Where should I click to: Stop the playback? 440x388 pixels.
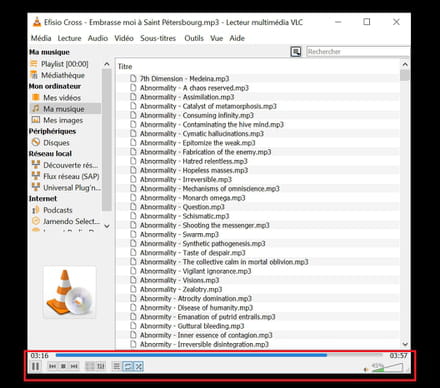[63, 366]
